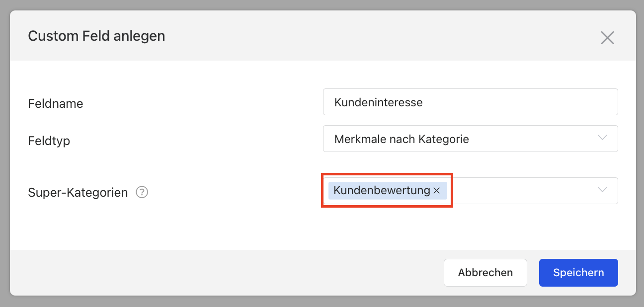Click the Feldtyp label
The width and height of the screenshot is (644, 307).
(49, 141)
